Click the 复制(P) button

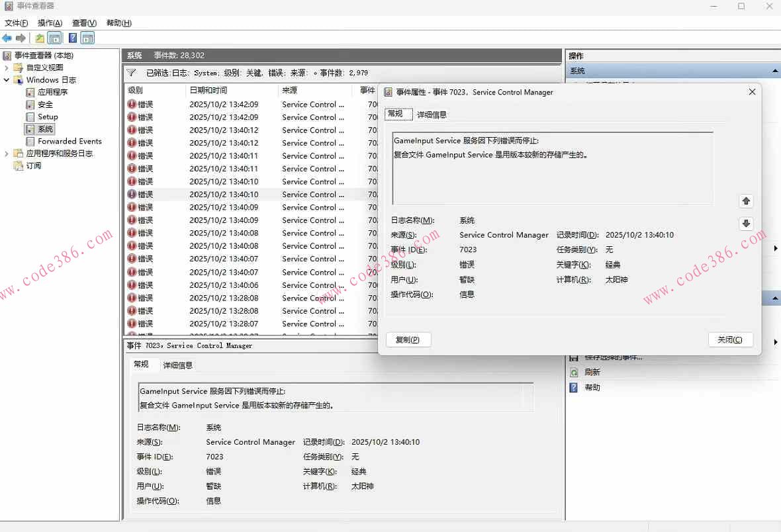[x=408, y=339]
